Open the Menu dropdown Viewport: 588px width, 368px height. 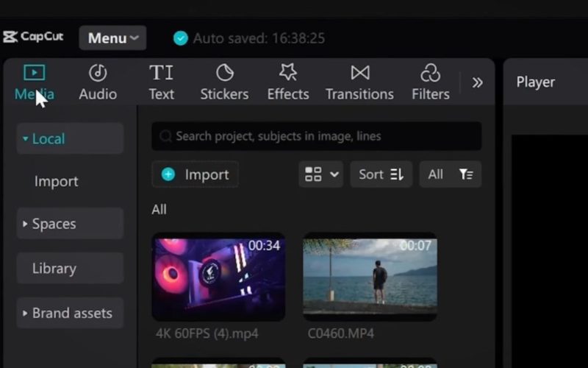click(112, 38)
